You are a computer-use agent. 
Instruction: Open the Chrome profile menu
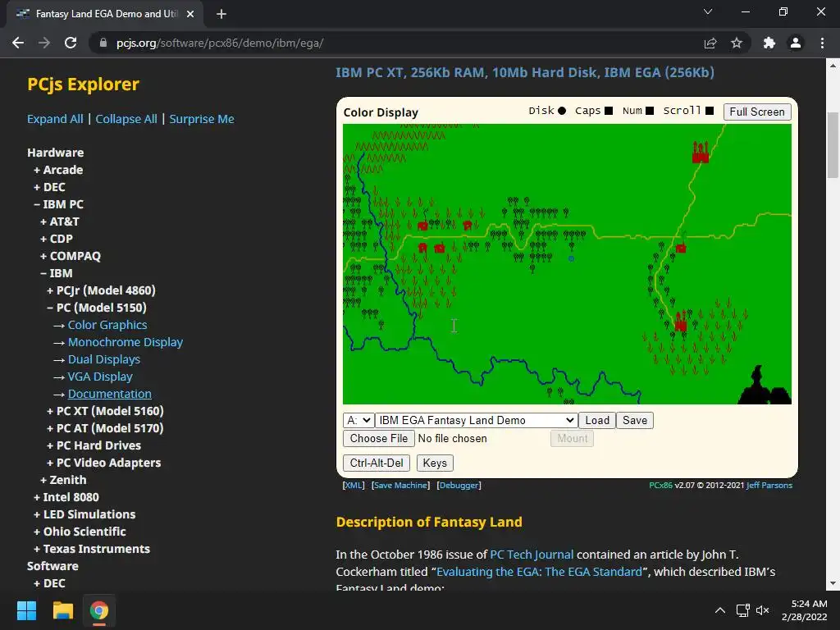796,43
